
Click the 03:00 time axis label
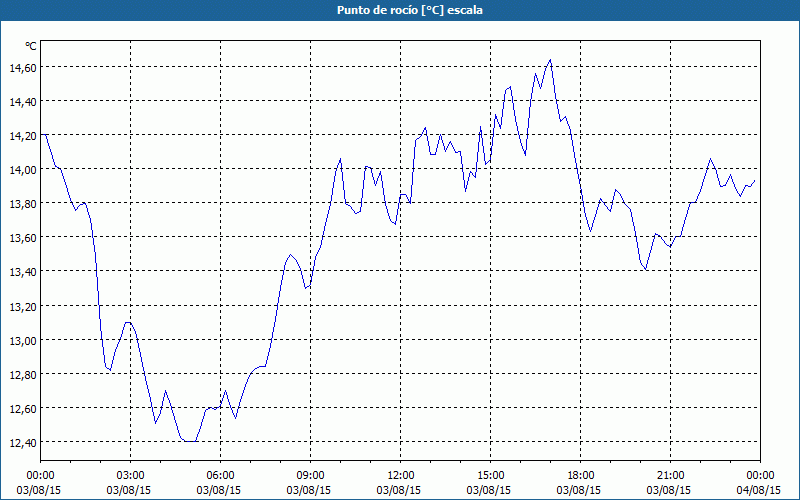pyautogui.click(x=130, y=476)
